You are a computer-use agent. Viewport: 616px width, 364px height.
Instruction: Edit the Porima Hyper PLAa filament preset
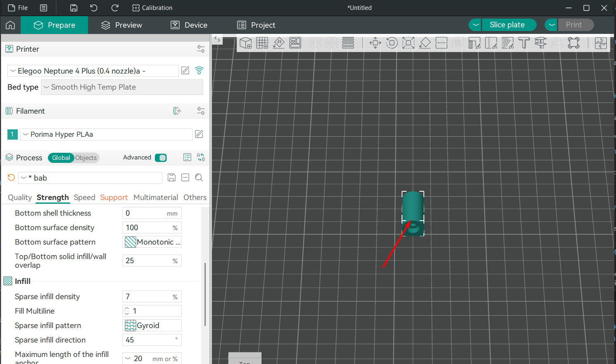[199, 134]
